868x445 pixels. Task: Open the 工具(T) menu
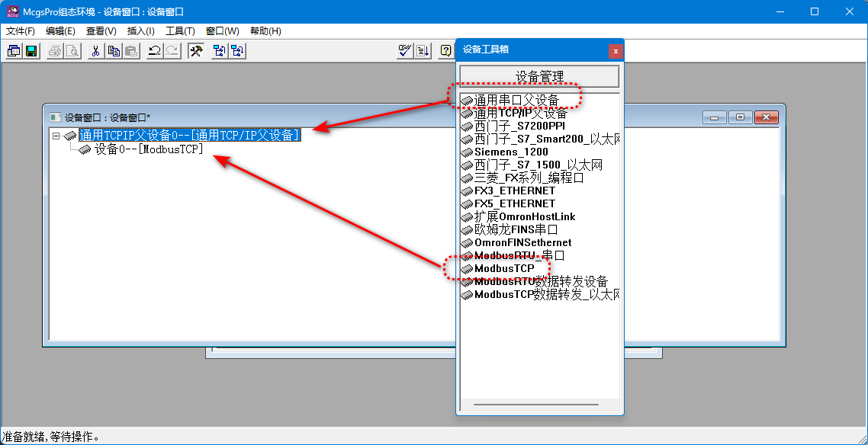pyautogui.click(x=180, y=31)
